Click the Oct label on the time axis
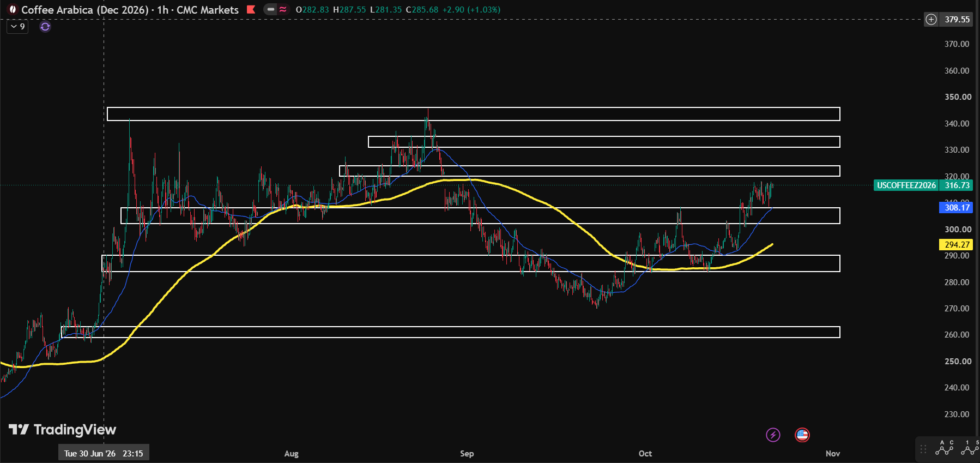This screenshot has width=980, height=463. (645, 454)
